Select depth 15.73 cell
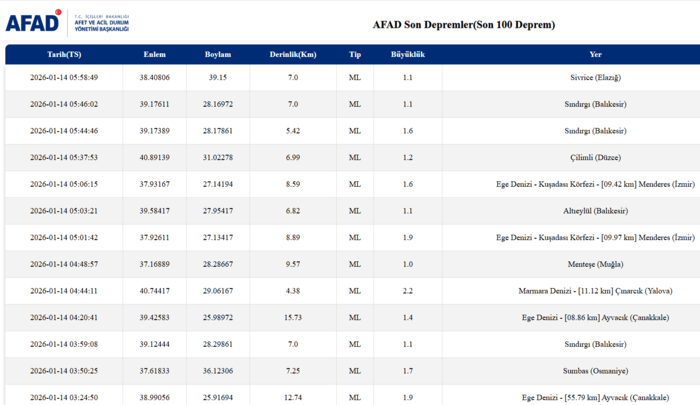The width and height of the screenshot is (700, 405). click(293, 317)
